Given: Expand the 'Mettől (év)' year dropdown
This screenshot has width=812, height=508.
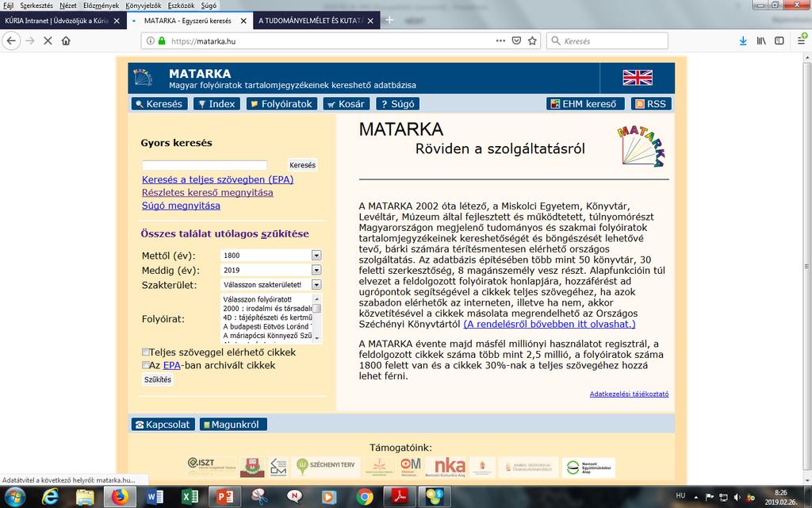Looking at the screenshot, I should click(316, 256).
